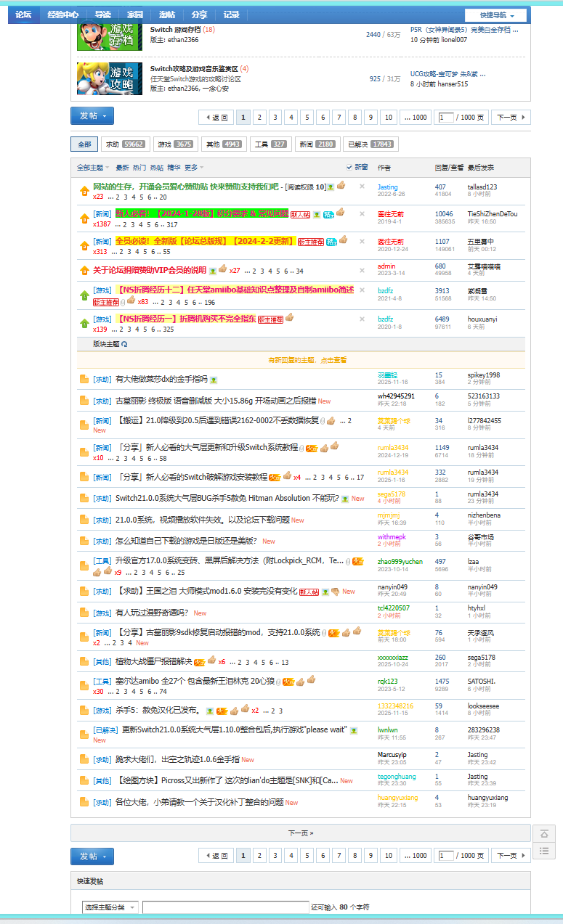
Task: Close the 全员必读 sticky thread with its X
Action: click(x=362, y=242)
